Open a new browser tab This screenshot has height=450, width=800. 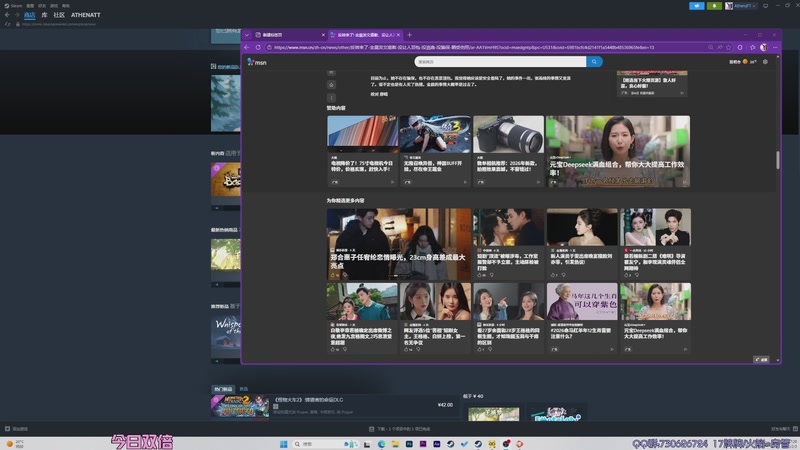(x=409, y=35)
